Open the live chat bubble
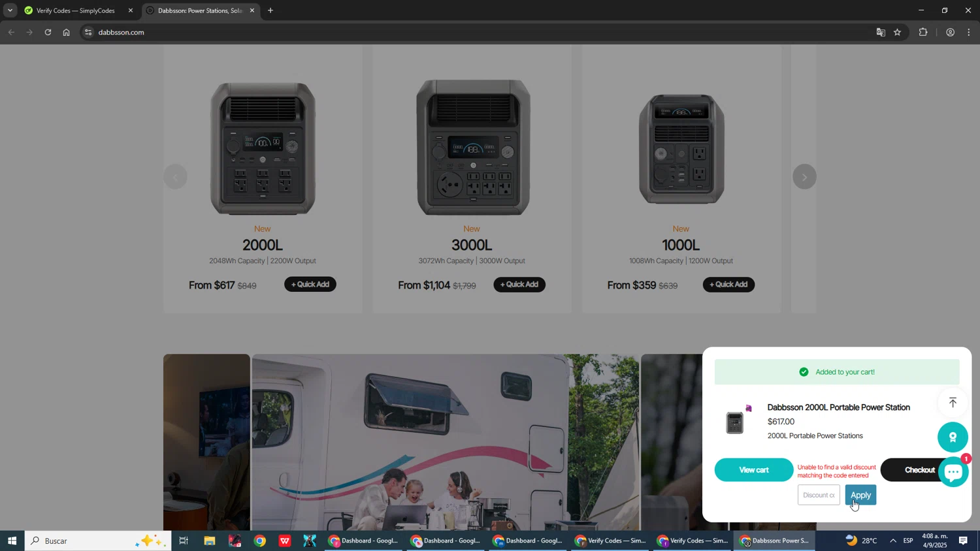980x551 pixels. pyautogui.click(x=953, y=471)
